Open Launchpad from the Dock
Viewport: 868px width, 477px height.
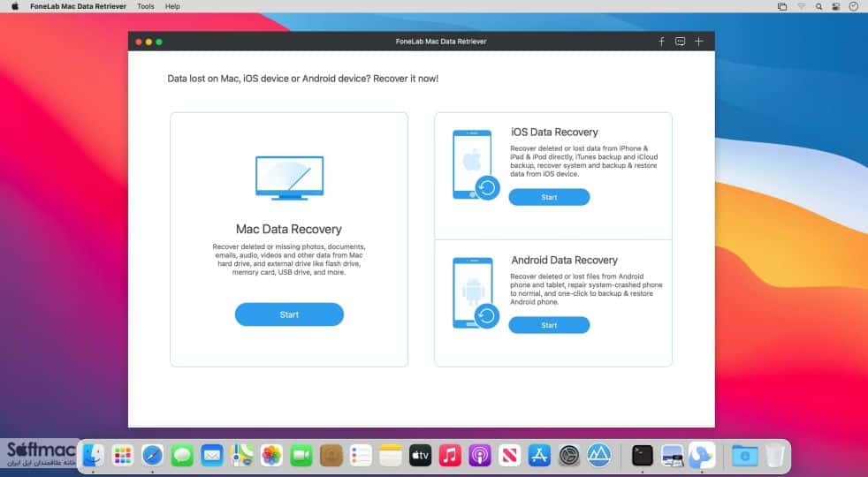pos(123,456)
